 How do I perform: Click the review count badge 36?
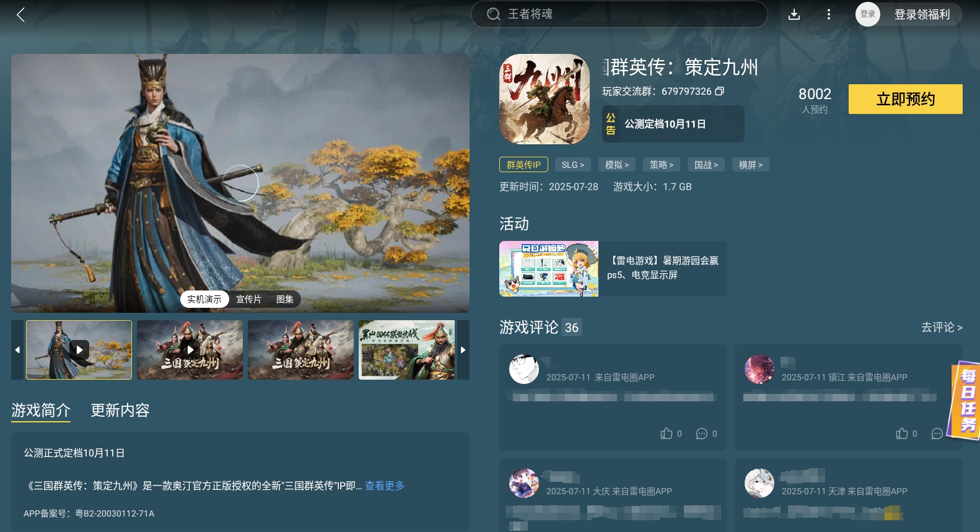[572, 327]
